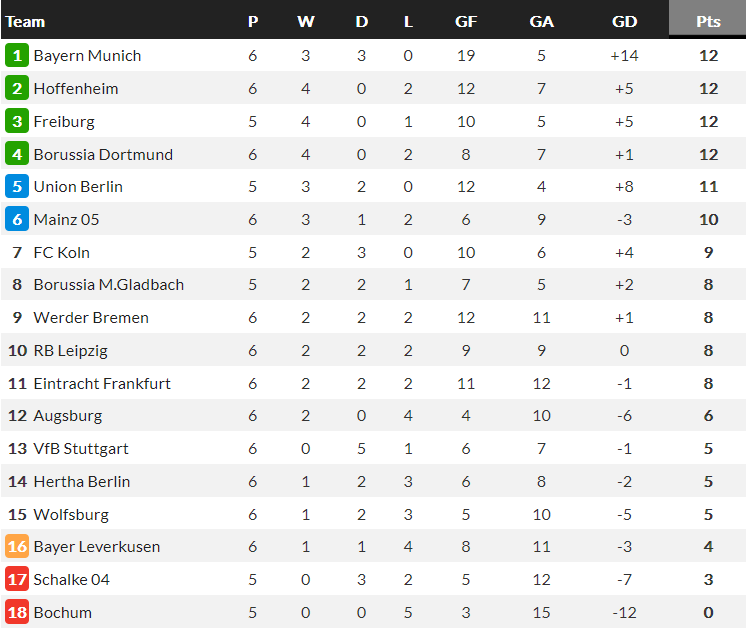This screenshot has width=746, height=629.
Task: Click the green position 1 badge
Action: tap(17, 56)
